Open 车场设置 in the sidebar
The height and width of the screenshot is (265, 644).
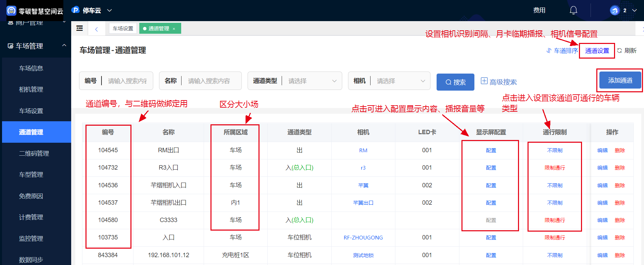[31, 111]
